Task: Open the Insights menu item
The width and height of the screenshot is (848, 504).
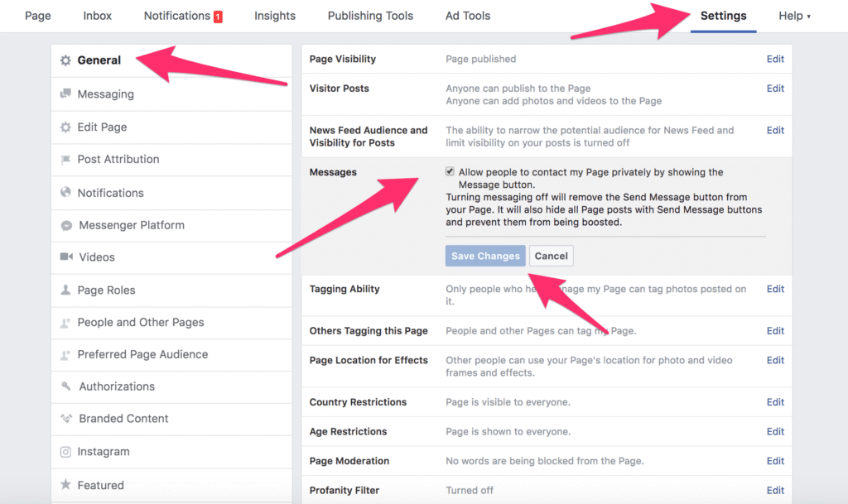Action: [274, 15]
